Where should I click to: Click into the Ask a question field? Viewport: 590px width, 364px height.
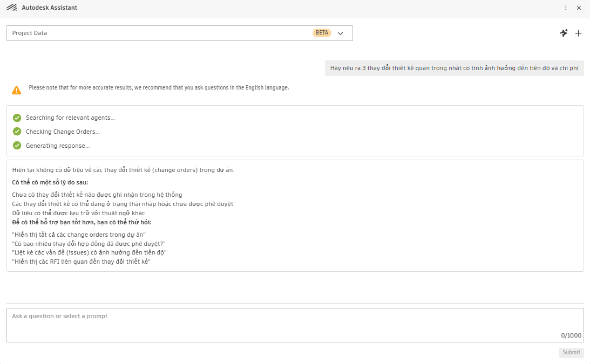[x=295, y=325]
